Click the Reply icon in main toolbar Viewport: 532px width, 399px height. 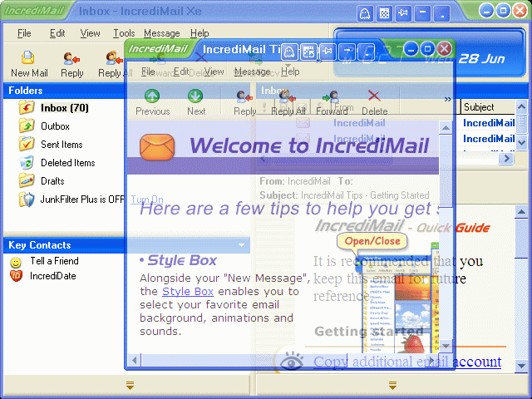pos(71,58)
